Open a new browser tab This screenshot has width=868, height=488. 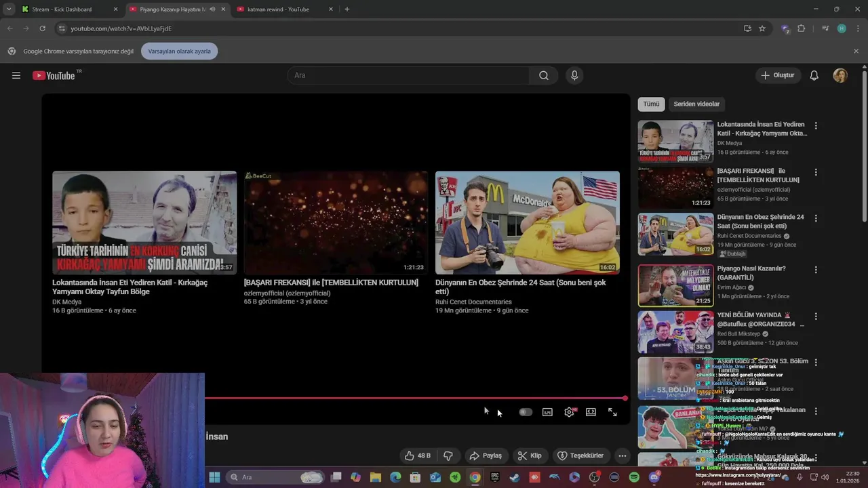[347, 9]
